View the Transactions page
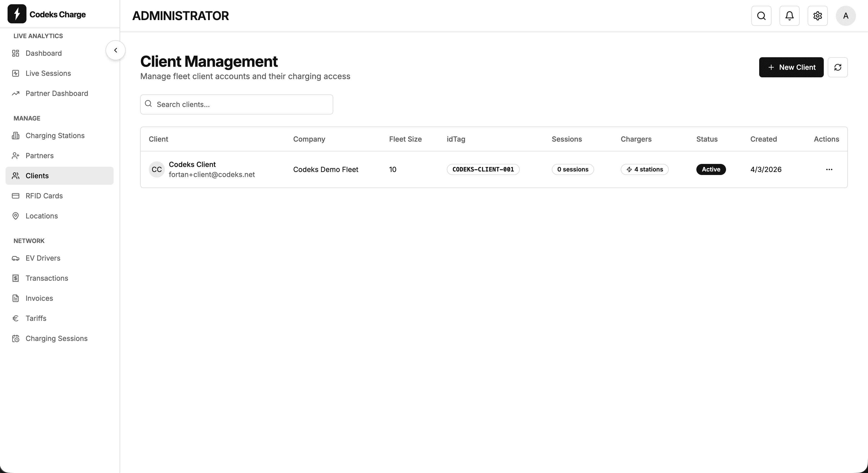The width and height of the screenshot is (868, 473). point(47,278)
